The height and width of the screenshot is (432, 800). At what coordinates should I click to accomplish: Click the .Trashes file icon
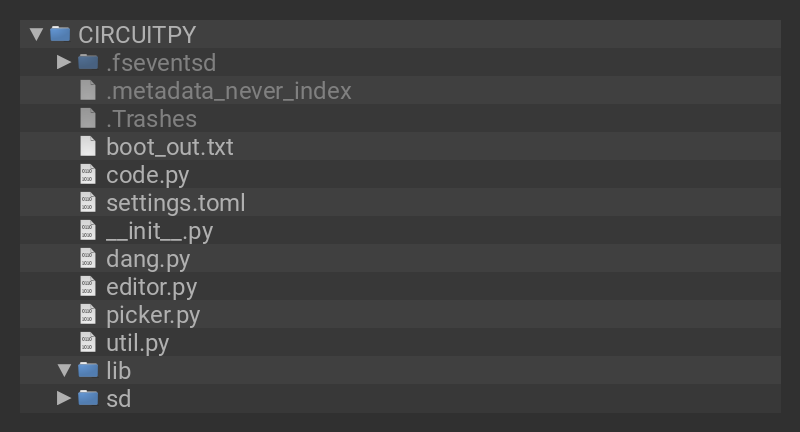(x=88, y=118)
